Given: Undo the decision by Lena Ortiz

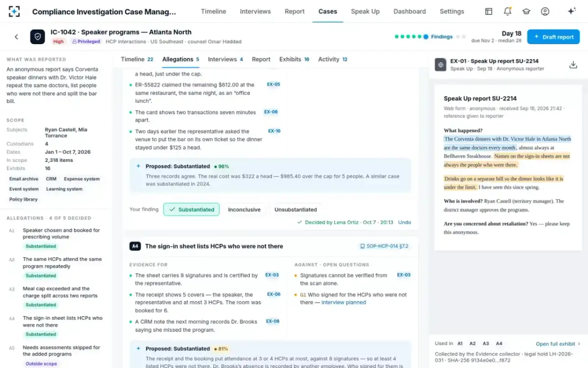Looking at the screenshot, I should (404, 222).
